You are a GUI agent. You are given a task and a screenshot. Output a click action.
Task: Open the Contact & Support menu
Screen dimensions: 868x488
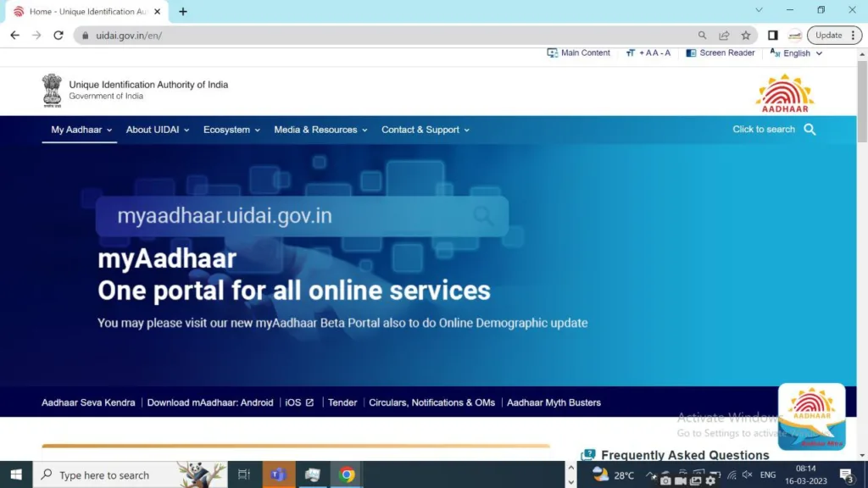point(425,130)
